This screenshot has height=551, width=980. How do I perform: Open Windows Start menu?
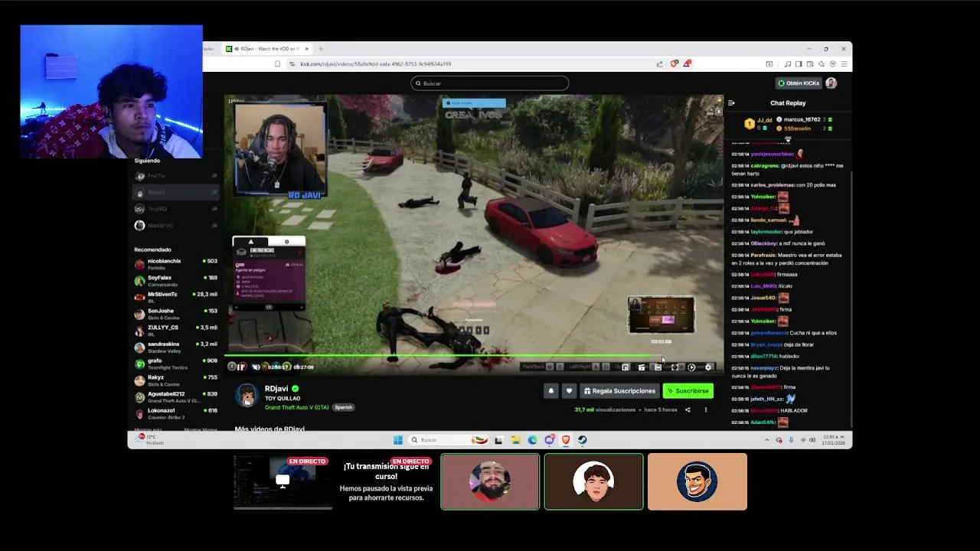[x=398, y=440]
